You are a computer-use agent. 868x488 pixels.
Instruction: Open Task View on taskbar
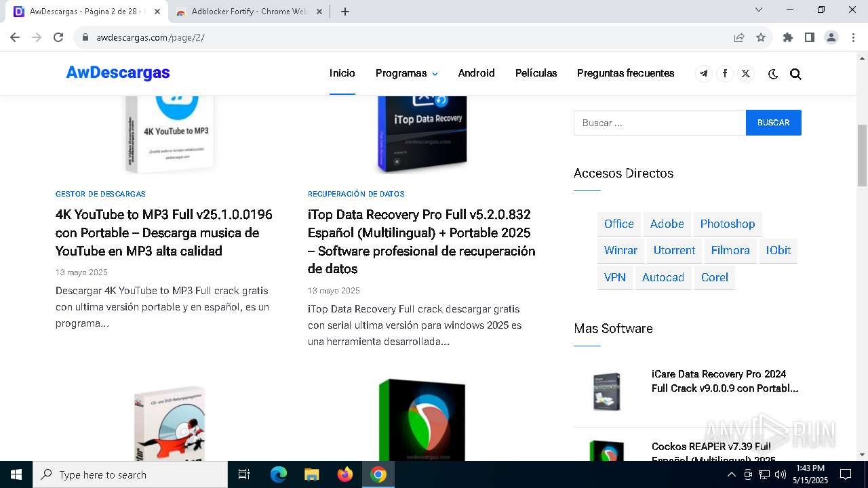tap(244, 474)
